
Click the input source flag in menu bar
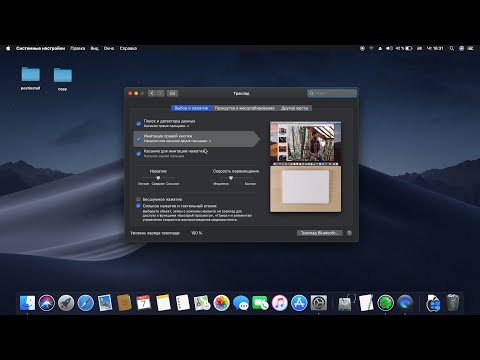(x=420, y=48)
